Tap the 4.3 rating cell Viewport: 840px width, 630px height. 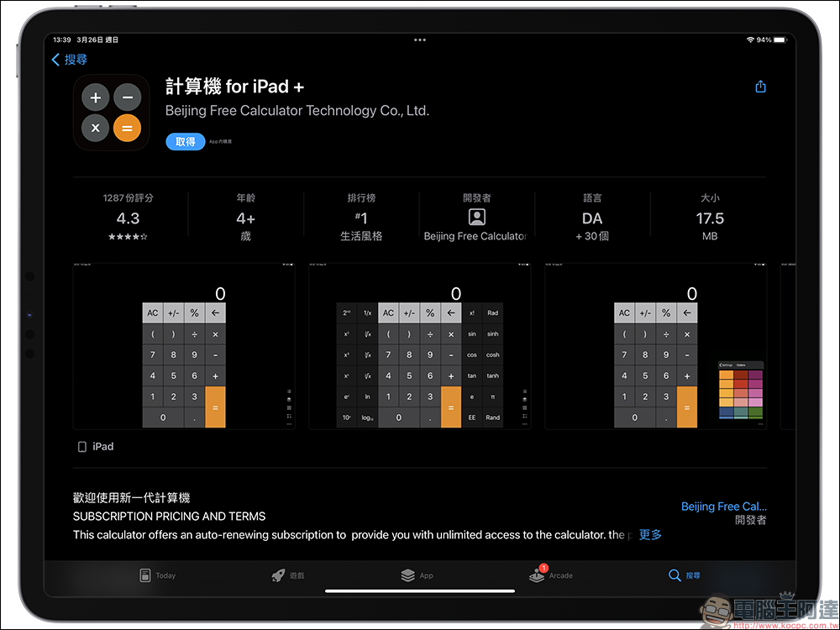(x=128, y=217)
